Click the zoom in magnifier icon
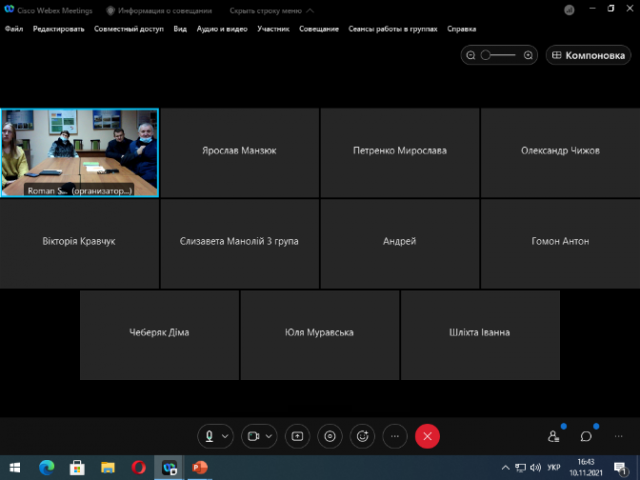This screenshot has height=480, width=640. click(x=528, y=56)
